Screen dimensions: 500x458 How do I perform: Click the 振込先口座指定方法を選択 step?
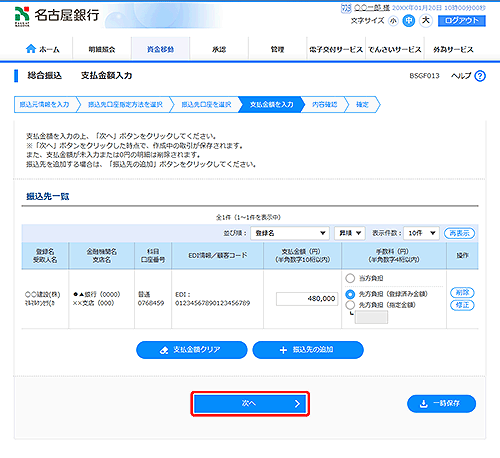coord(125,105)
